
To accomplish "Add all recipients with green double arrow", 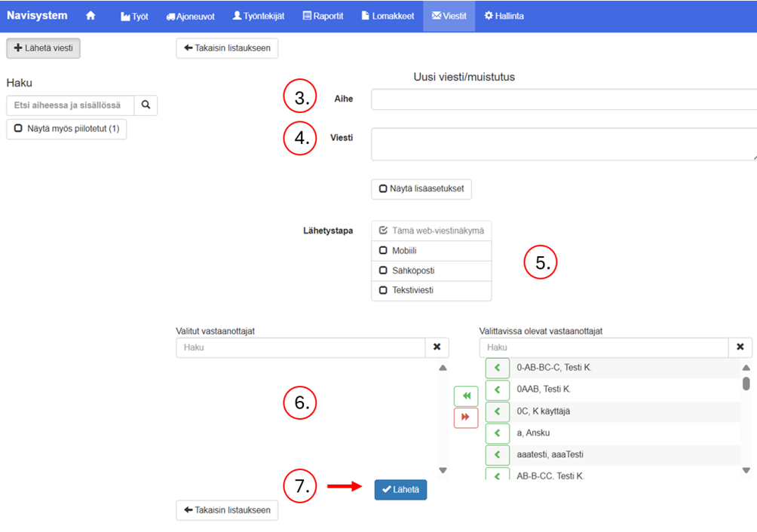I will [x=466, y=396].
